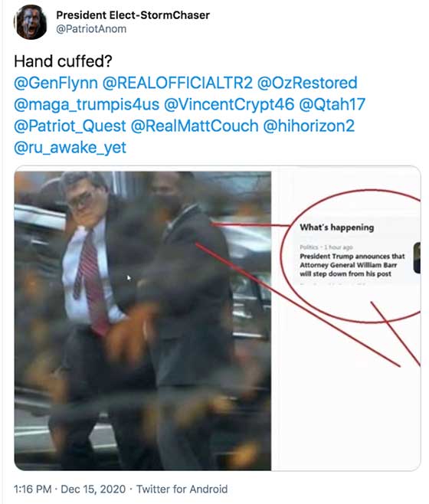Click the @ru_awake_yet mention
Image resolution: width=429 pixels, height=504 pixels.
(x=70, y=147)
